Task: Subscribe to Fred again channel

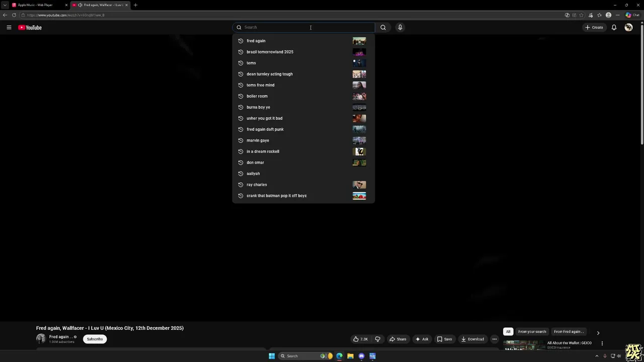Action: 95,339
